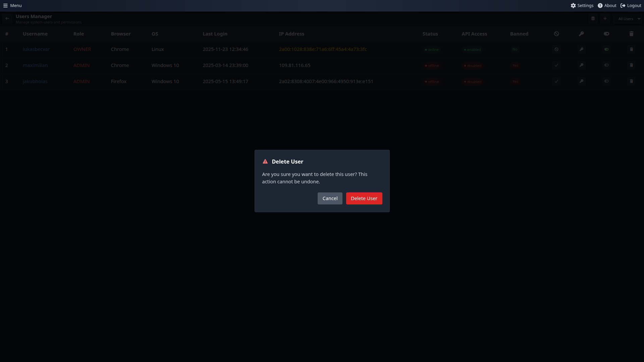Open the About page

[x=607, y=5]
